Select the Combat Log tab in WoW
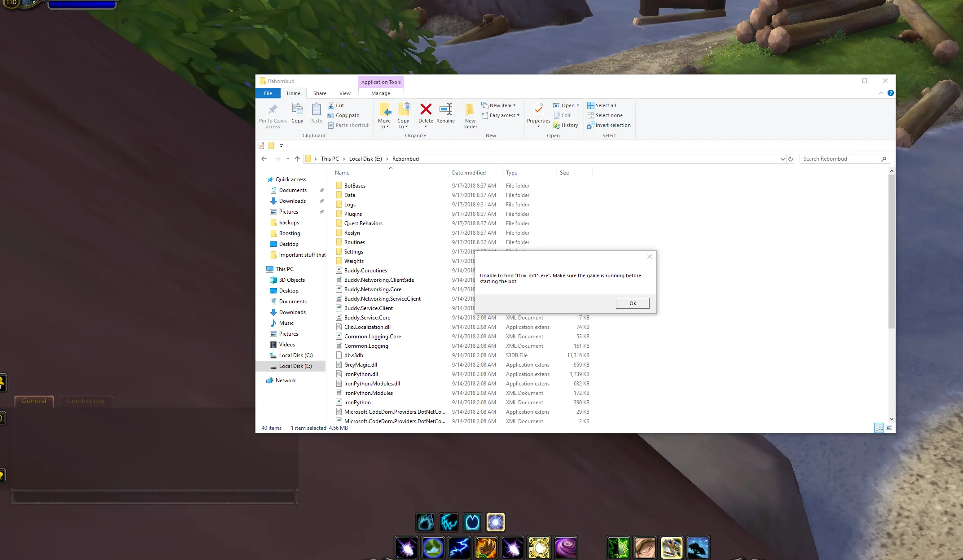Screen dimensions: 963x560 (86, 401)
